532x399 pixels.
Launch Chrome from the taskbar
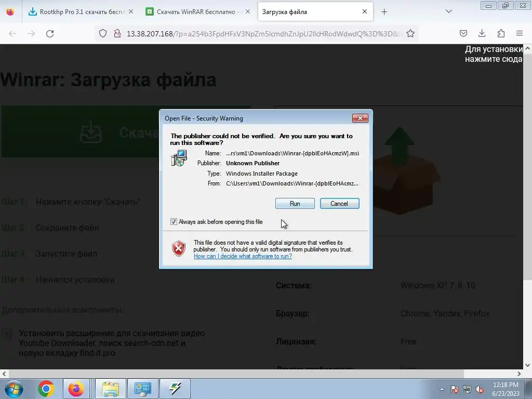tap(46, 389)
